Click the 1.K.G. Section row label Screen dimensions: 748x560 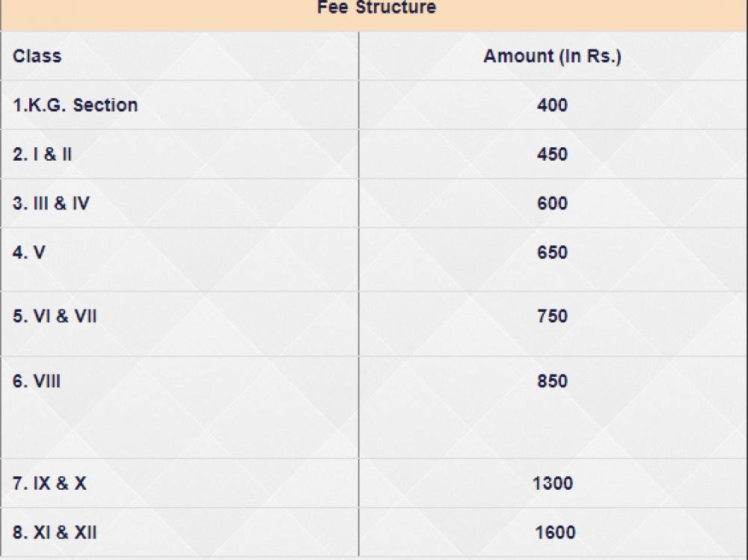click(x=76, y=105)
